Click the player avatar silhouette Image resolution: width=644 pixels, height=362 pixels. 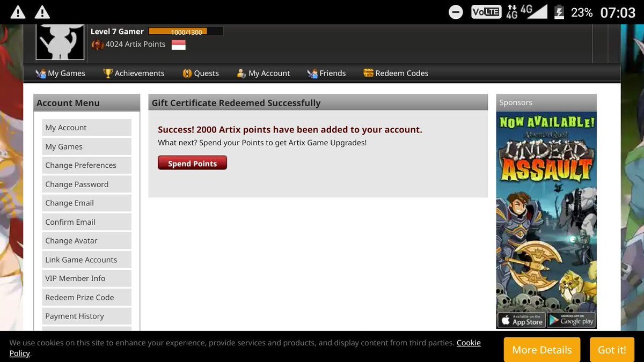[60, 42]
